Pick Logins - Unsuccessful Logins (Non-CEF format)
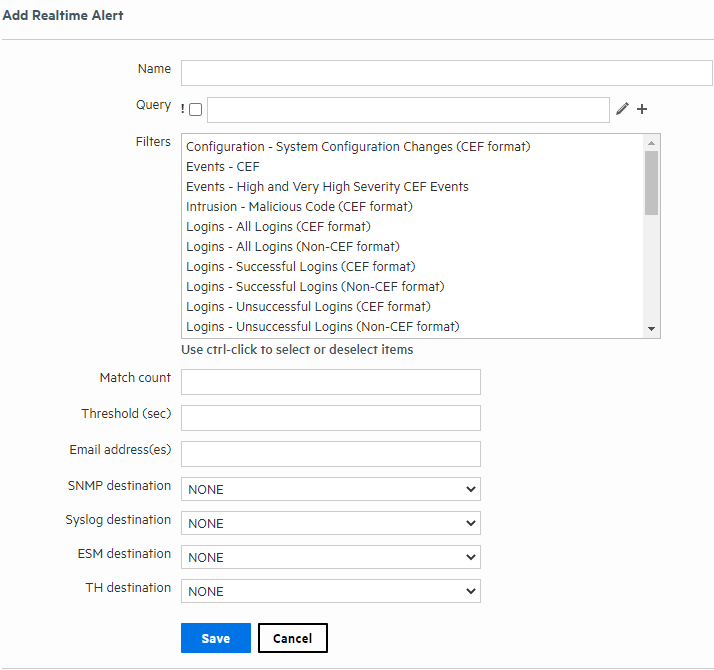This screenshot has width=714, height=670. click(x=322, y=327)
